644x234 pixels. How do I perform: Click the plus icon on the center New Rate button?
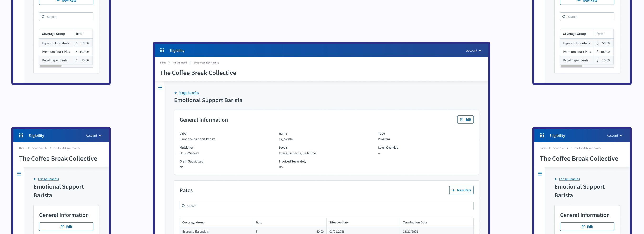pos(453,190)
